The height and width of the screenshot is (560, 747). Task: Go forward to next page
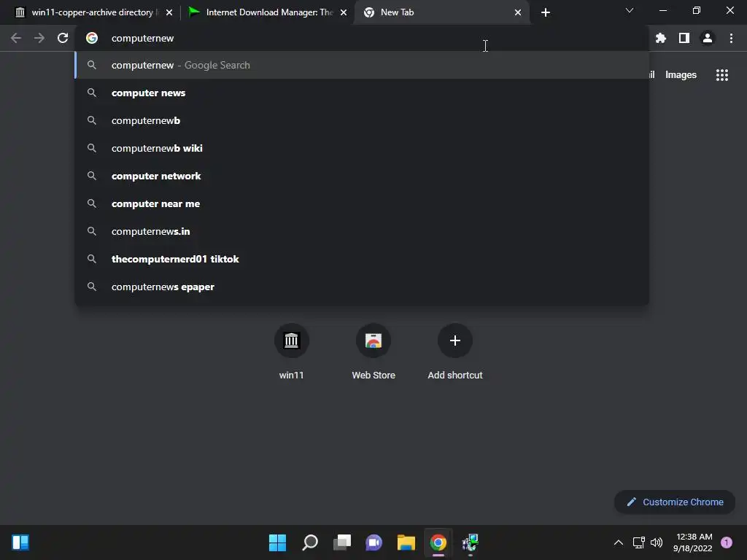coord(39,38)
